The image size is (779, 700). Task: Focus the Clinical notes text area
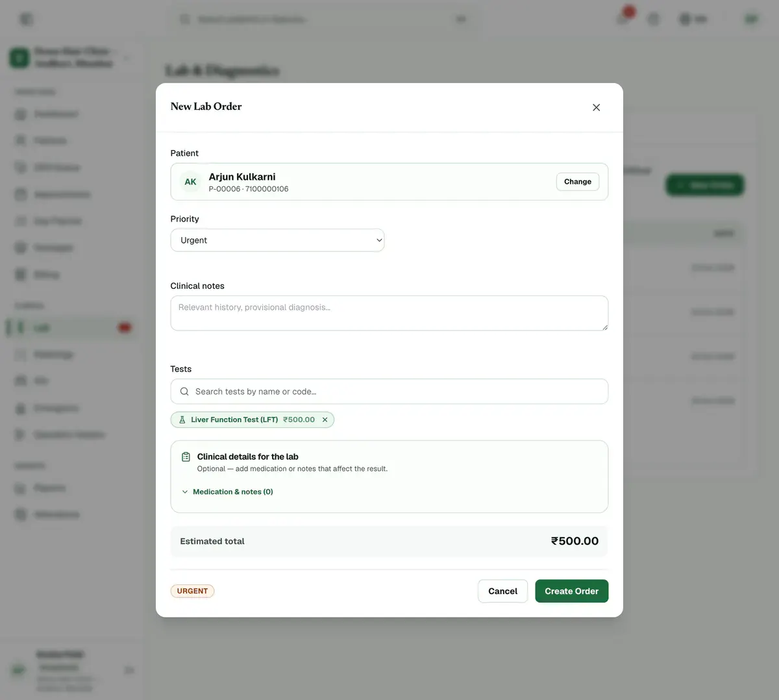click(x=389, y=313)
